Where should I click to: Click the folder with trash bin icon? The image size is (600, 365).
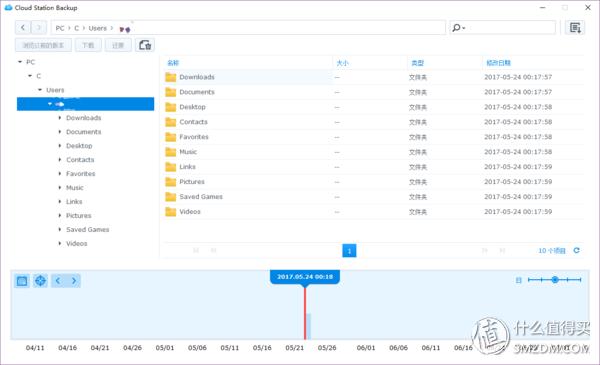tap(145, 45)
